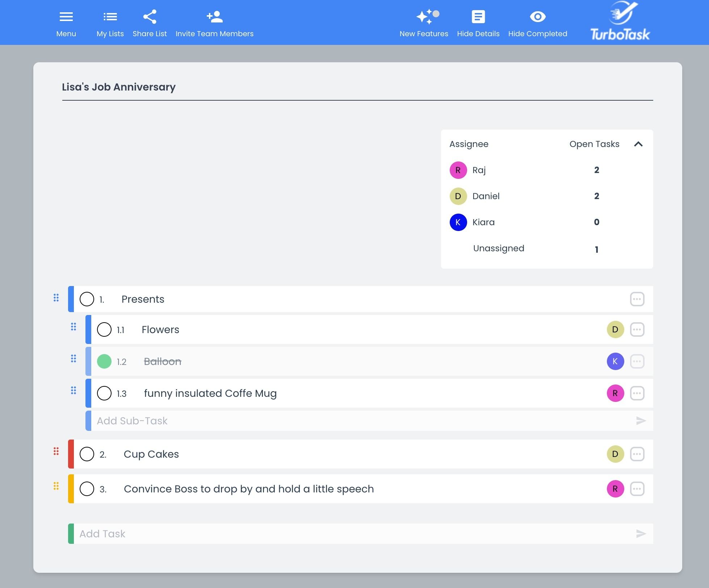
Task: Hide Completed tasks with the eye icon
Action: (537, 17)
